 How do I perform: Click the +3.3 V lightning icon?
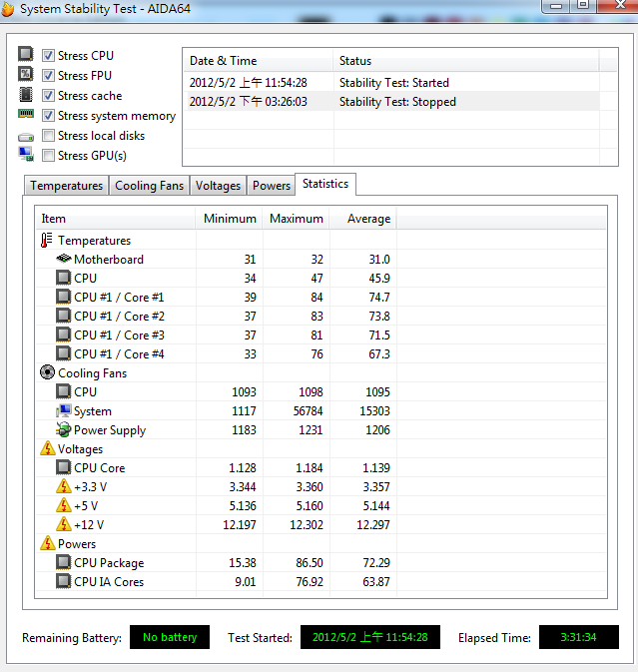pos(64,486)
